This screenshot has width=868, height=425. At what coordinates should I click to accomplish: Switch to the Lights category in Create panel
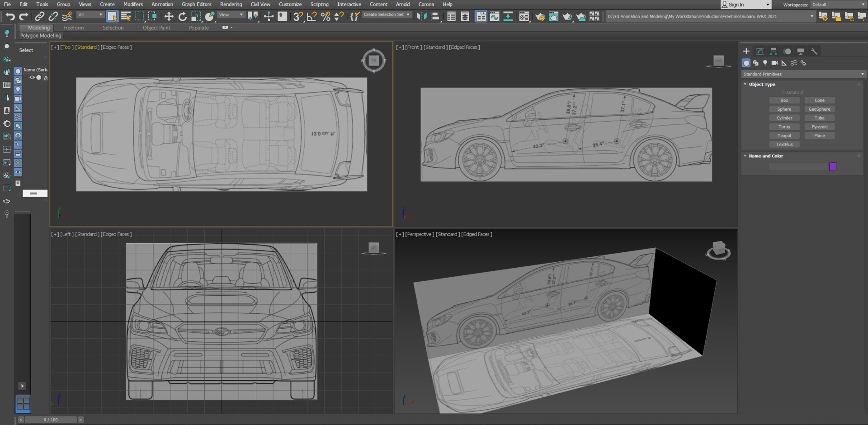tap(765, 63)
